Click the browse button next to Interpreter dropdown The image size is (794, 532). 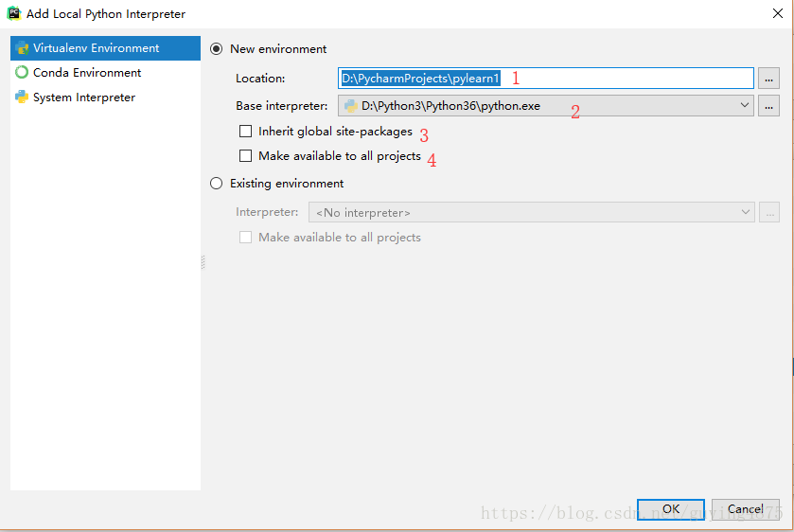[769, 212]
